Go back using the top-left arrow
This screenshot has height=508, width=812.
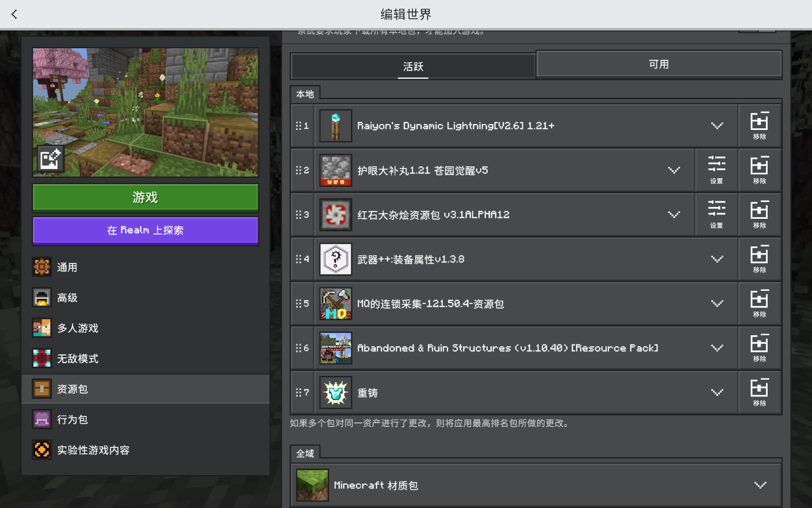point(14,14)
